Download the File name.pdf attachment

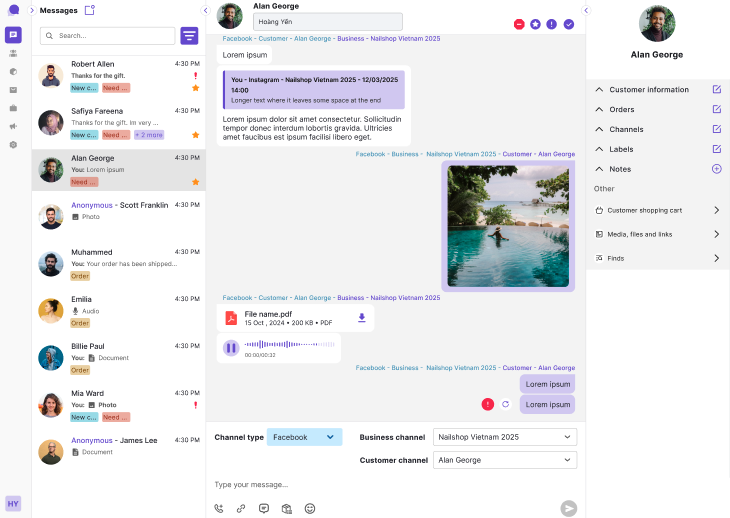(x=362, y=318)
